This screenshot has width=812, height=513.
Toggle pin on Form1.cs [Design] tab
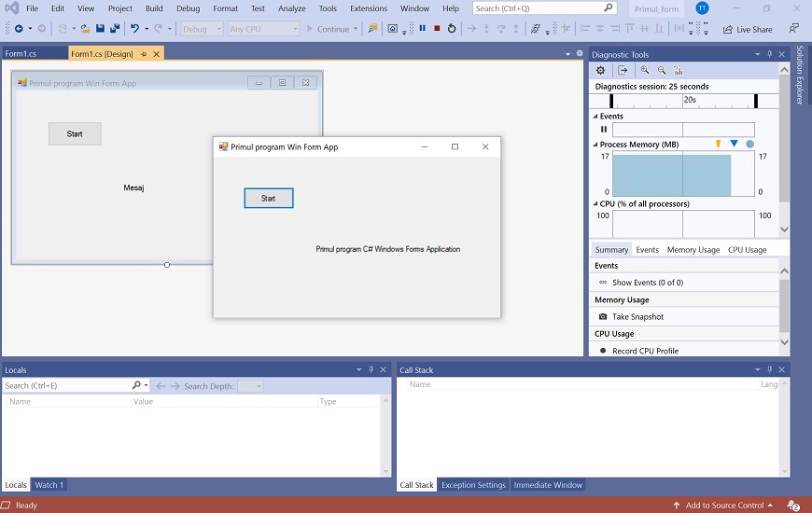click(x=144, y=54)
